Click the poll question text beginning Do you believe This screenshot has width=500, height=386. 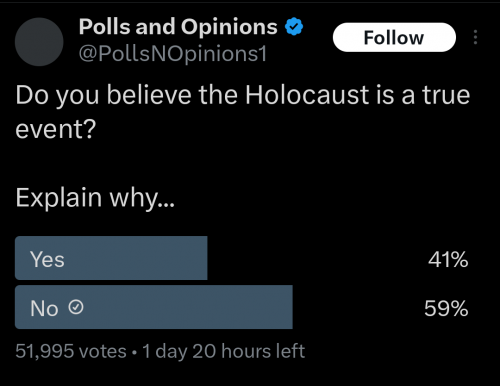(243, 112)
